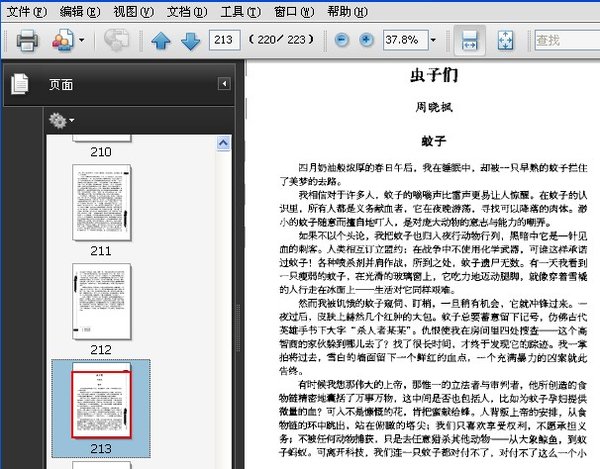This screenshot has height=469, width=600.
Task: Toggle the fit width scrolling mode button
Action: tap(470, 40)
